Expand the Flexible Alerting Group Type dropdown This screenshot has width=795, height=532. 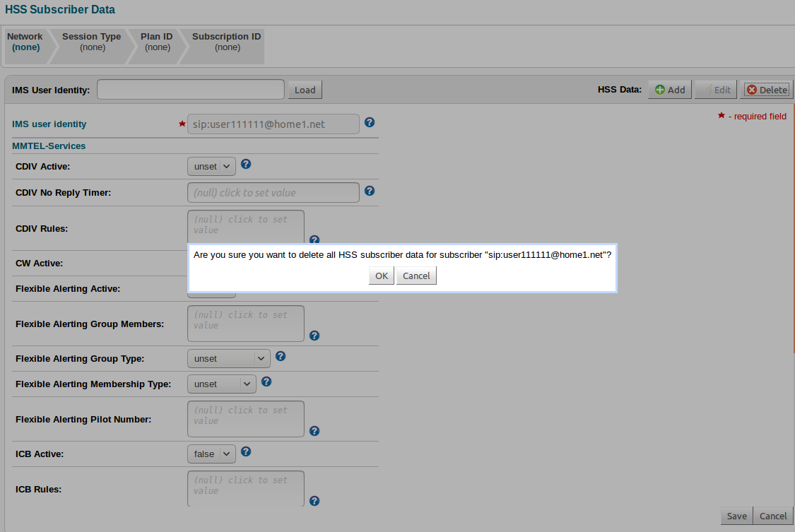click(228, 358)
